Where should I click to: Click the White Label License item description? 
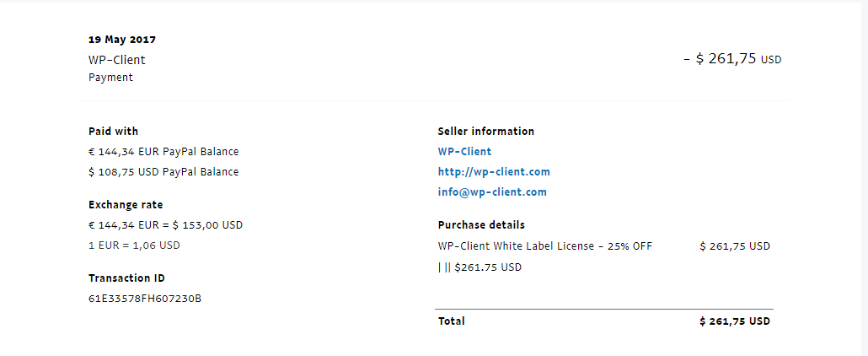pos(544,246)
